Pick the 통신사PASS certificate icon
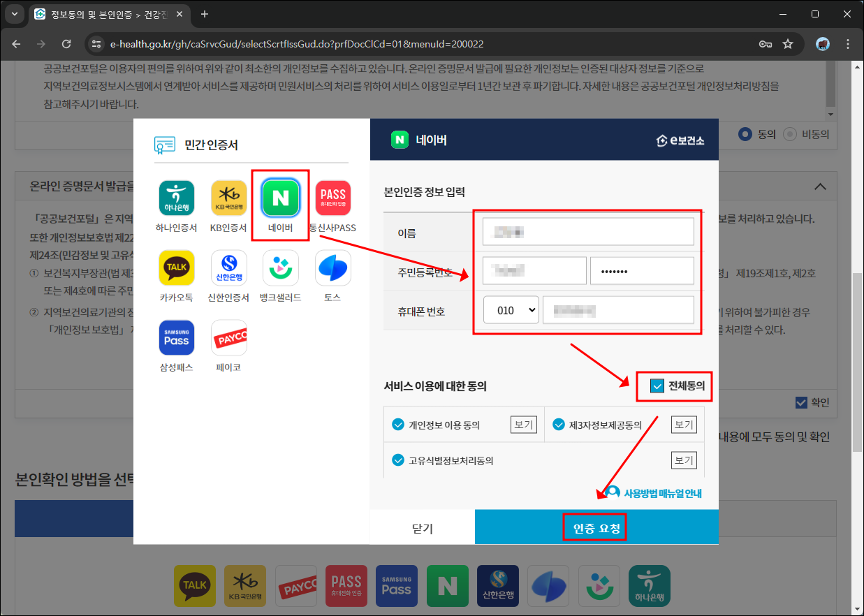 click(333, 198)
